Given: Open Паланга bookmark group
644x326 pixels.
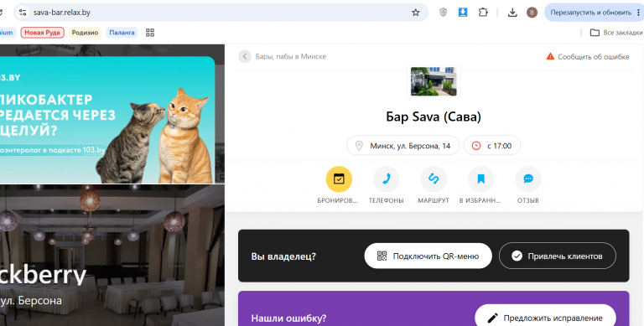Looking at the screenshot, I should 122,33.
